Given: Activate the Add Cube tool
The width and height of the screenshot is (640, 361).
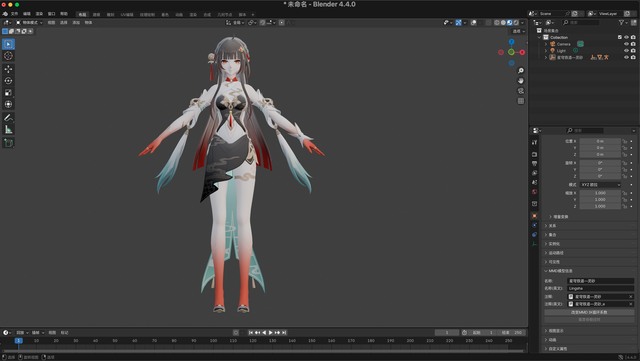Looking at the screenshot, I should coord(8,143).
